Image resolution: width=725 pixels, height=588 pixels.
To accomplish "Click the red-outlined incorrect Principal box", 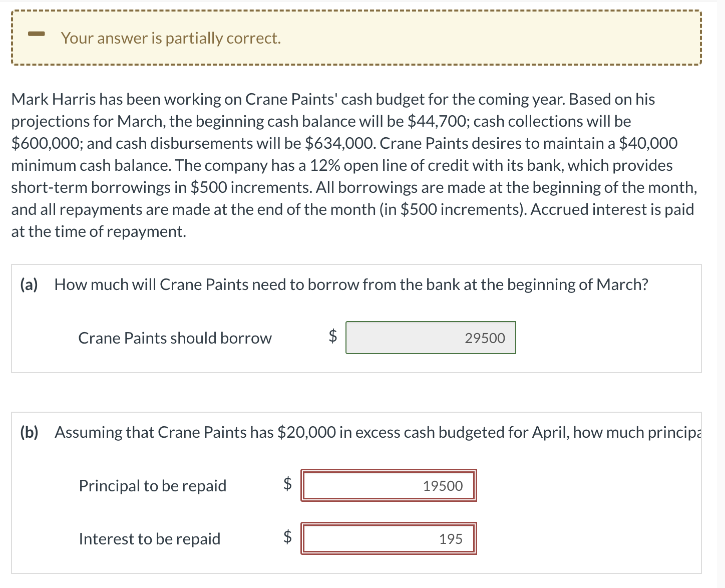I will click(x=389, y=485).
